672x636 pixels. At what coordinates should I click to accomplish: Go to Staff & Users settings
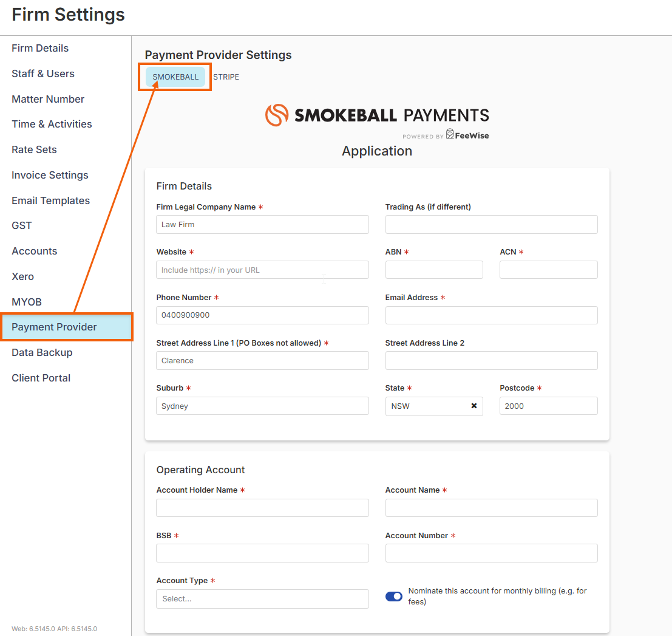[43, 74]
